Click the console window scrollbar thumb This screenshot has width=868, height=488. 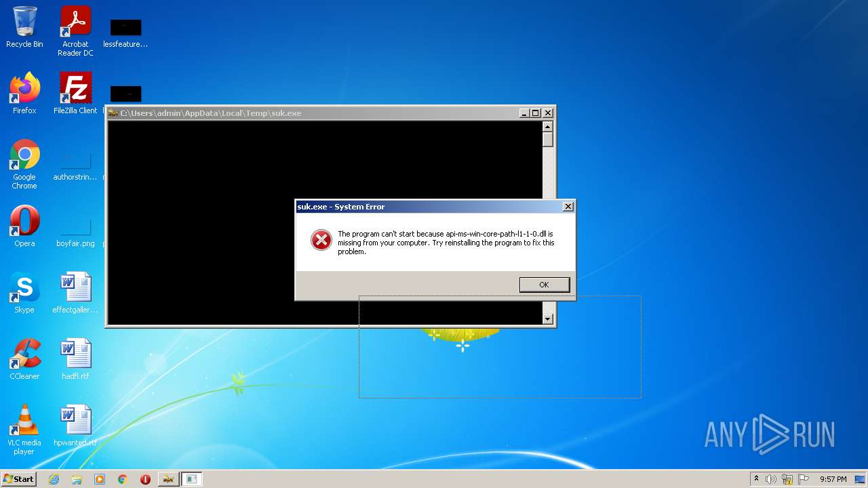[548, 140]
